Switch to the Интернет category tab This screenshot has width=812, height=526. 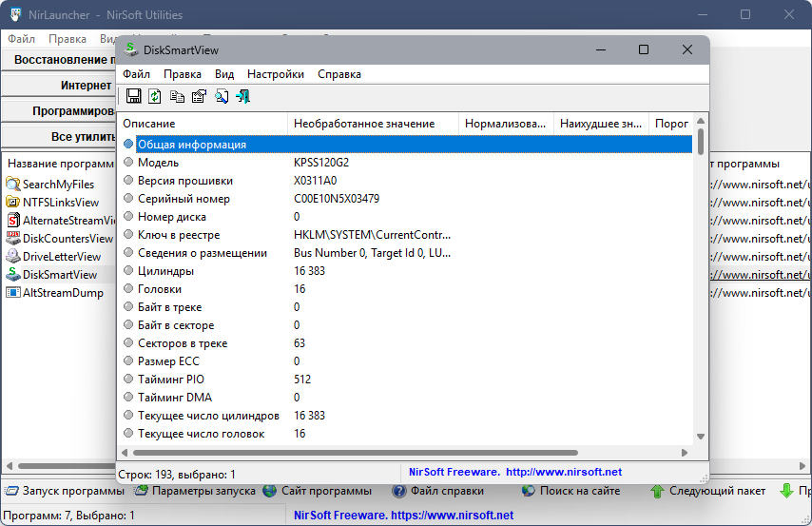(86, 85)
